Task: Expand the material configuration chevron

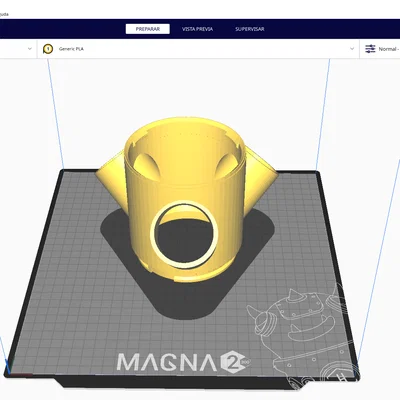Action: pyautogui.click(x=352, y=49)
